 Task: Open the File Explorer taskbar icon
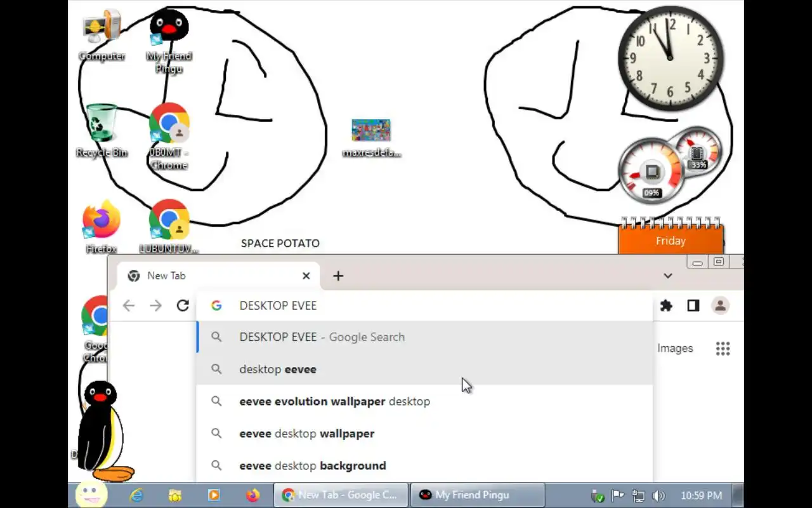tap(175, 495)
